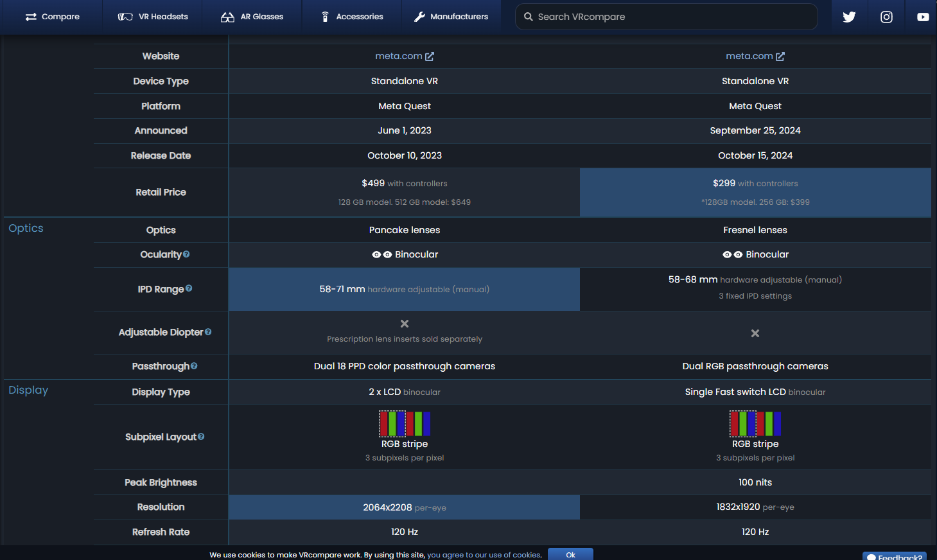Image resolution: width=937 pixels, height=560 pixels.
Task: Click the IPD Range help question icon
Action: [189, 288]
